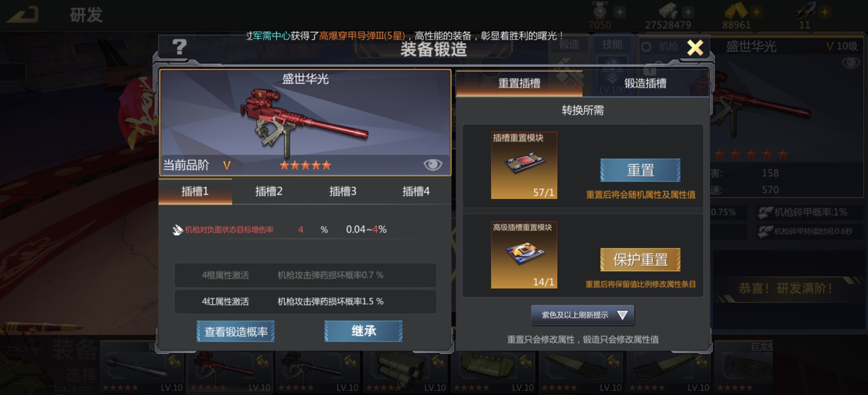Toggle eye icon in 盛世华光 preview
The width and height of the screenshot is (868, 395).
pyautogui.click(x=433, y=165)
